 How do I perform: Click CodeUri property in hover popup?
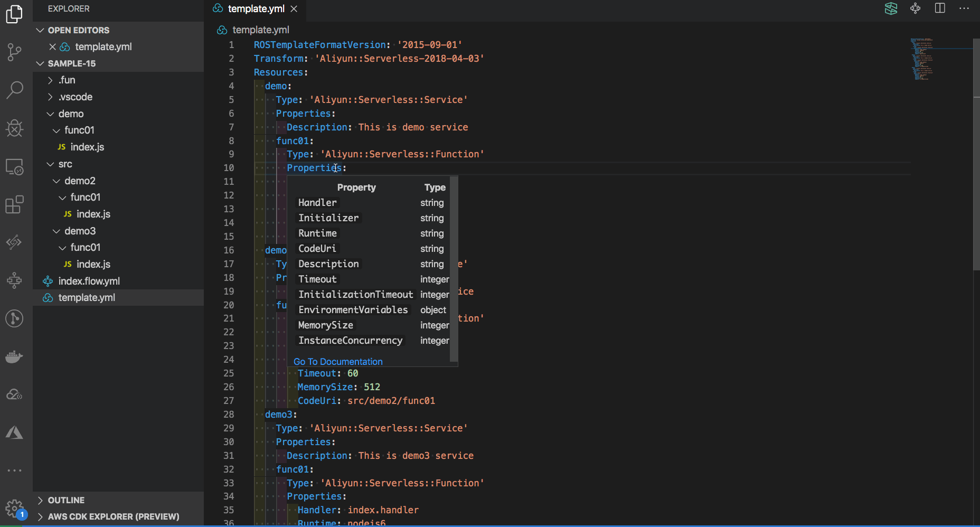coord(317,249)
